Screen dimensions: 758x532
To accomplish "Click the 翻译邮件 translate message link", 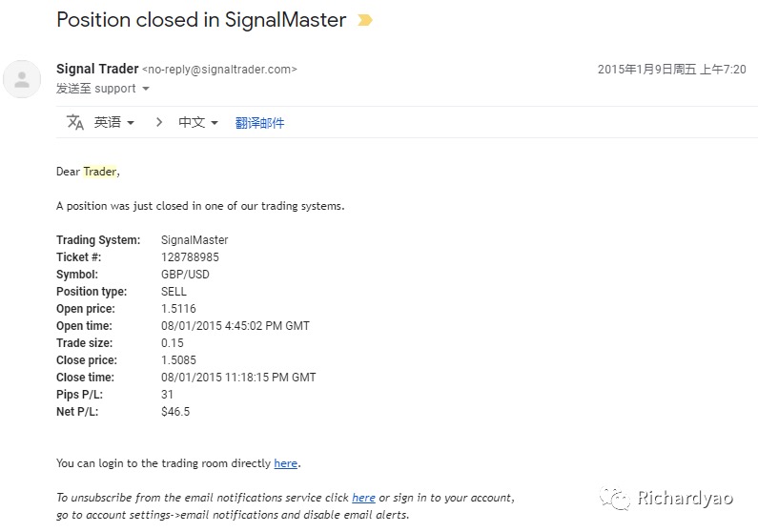I will [x=259, y=122].
